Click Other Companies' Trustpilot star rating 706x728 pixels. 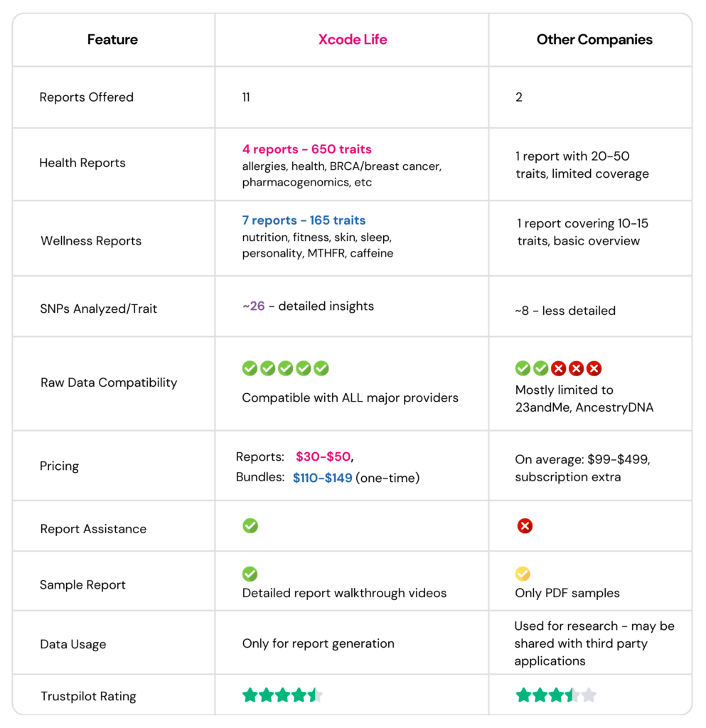(x=556, y=695)
